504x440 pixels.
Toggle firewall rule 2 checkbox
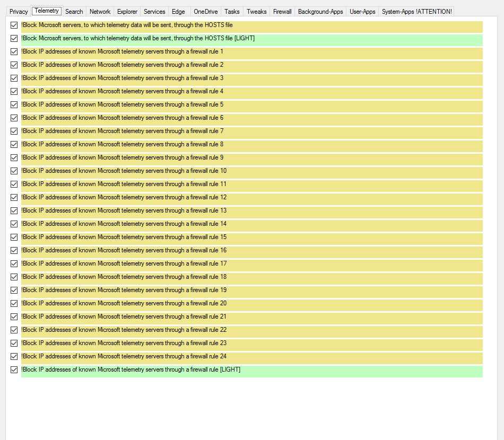[14, 65]
